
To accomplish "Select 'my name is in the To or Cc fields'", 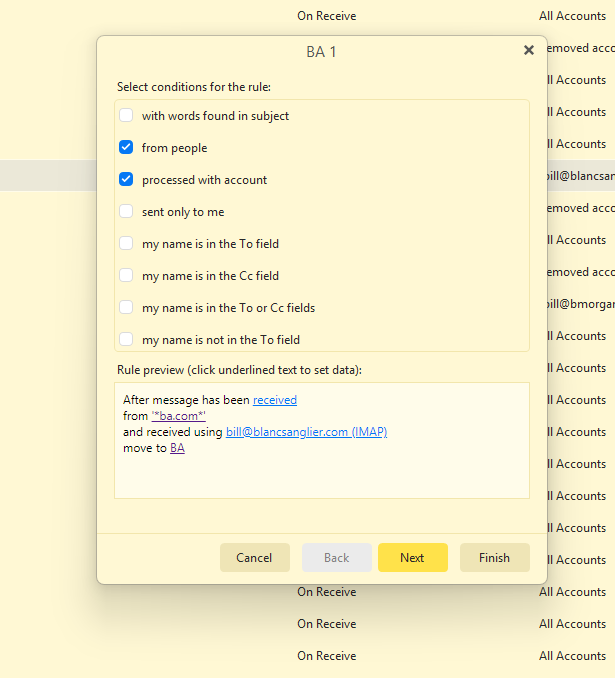I will [x=126, y=307].
